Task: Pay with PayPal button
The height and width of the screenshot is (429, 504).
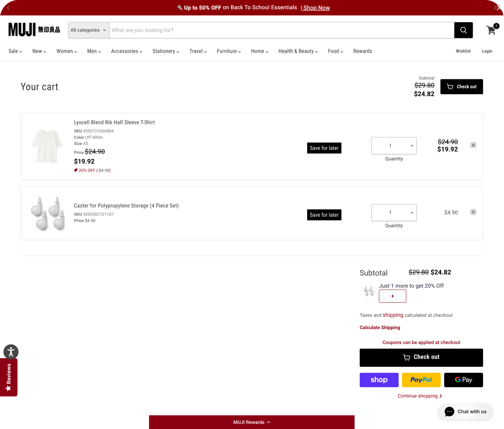Action: [x=421, y=380]
